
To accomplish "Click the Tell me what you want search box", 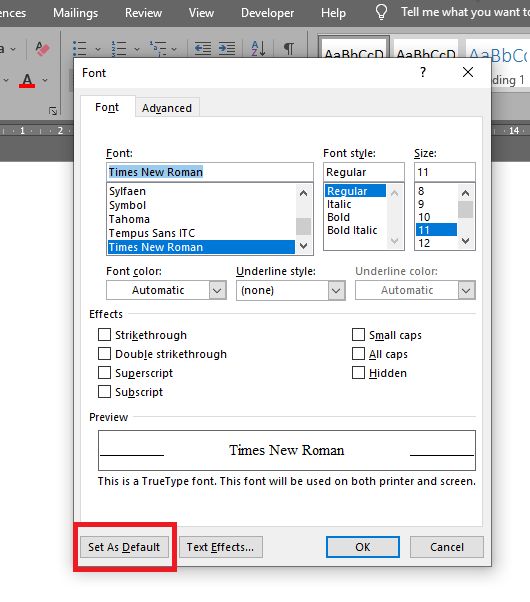I will tap(465, 12).
